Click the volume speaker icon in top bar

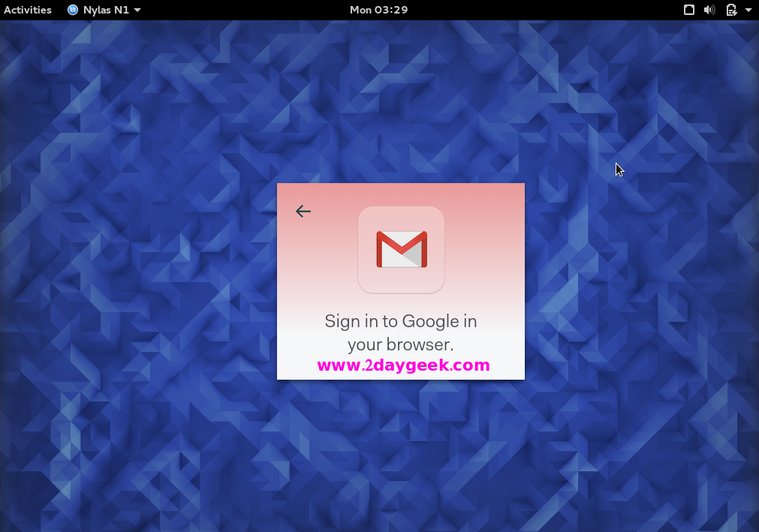[709, 10]
